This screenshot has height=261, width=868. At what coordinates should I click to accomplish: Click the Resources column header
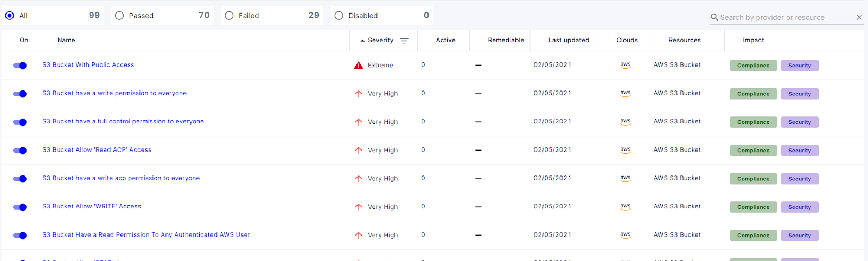(685, 40)
